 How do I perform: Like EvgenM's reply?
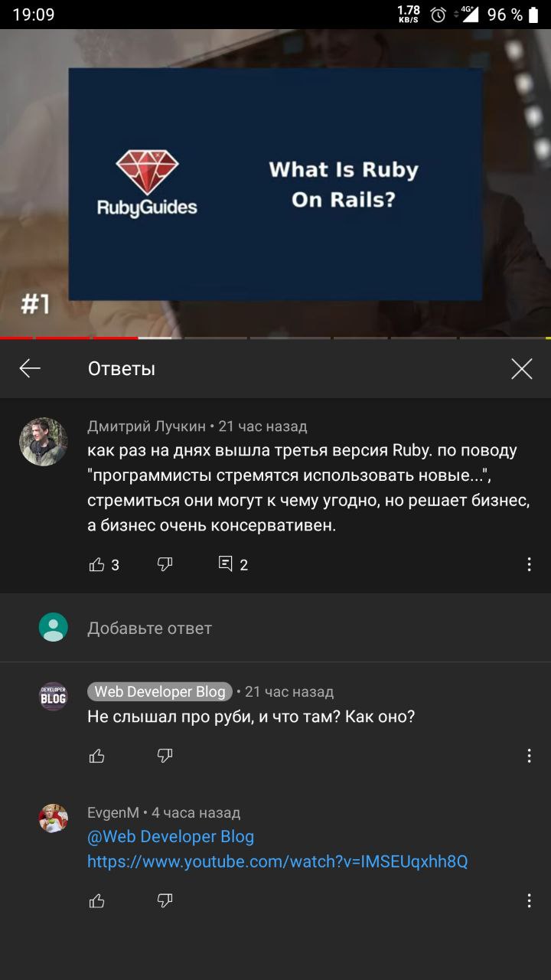97,901
